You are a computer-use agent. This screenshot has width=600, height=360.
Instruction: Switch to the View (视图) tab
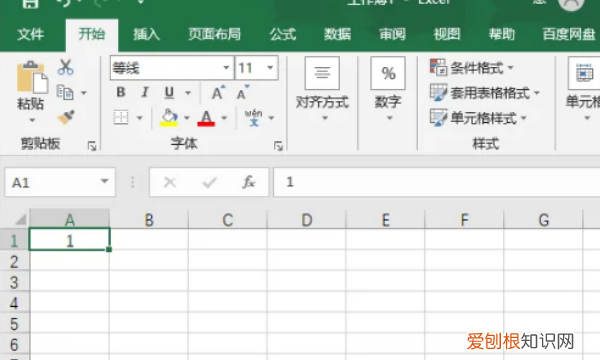(x=447, y=34)
